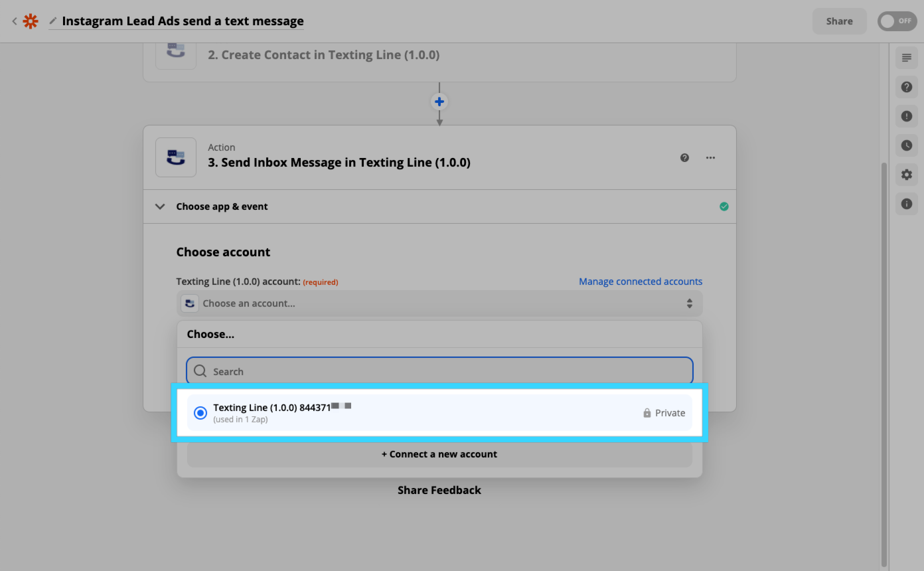
Task: Click inside the account Search field
Action: (x=439, y=371)
